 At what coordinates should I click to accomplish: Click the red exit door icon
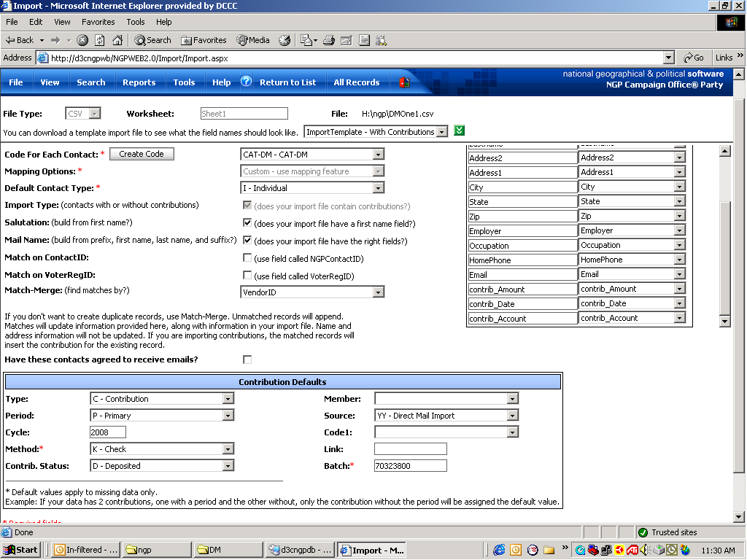coord(403,82)
